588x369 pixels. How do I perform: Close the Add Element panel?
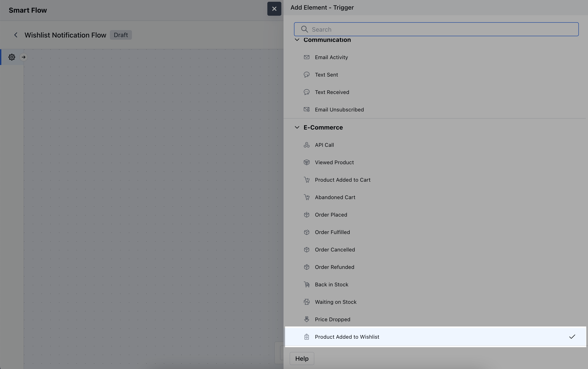pos(274,9)
